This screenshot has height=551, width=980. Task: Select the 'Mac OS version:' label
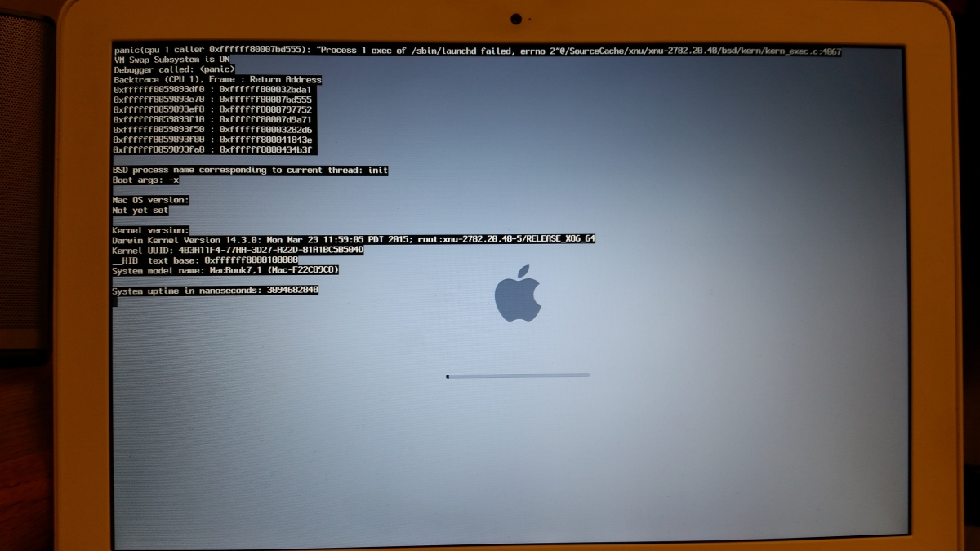click(x=151, y=200)
